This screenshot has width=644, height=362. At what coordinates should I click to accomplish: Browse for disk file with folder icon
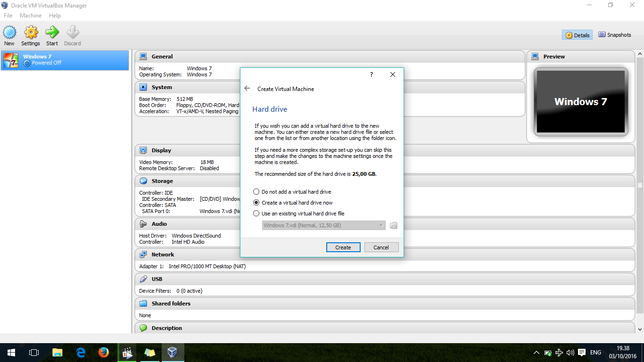pos(394,225)
